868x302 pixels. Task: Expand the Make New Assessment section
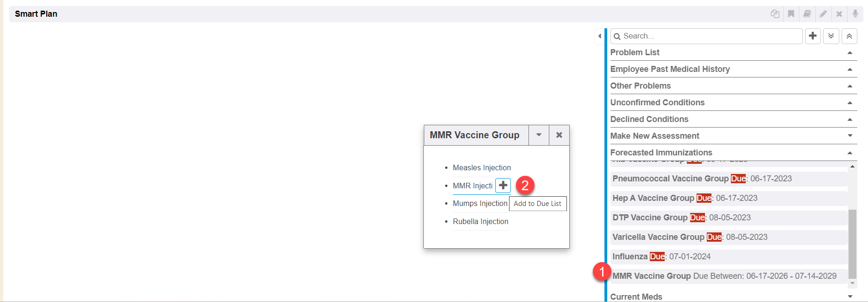850,136
